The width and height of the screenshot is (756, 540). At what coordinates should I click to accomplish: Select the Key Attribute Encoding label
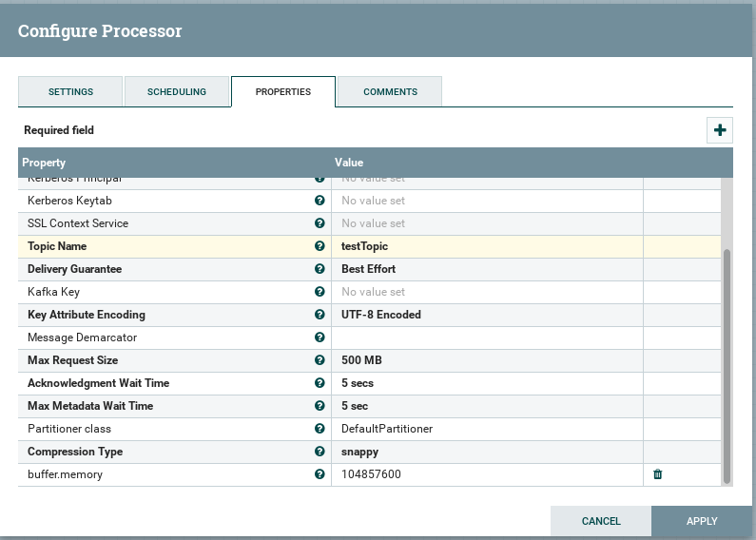point(87,315)
